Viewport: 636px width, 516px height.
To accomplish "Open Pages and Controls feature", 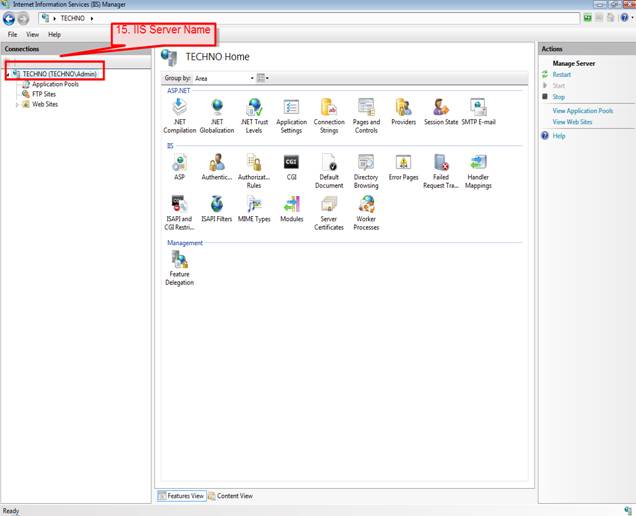I will point(366,116).
